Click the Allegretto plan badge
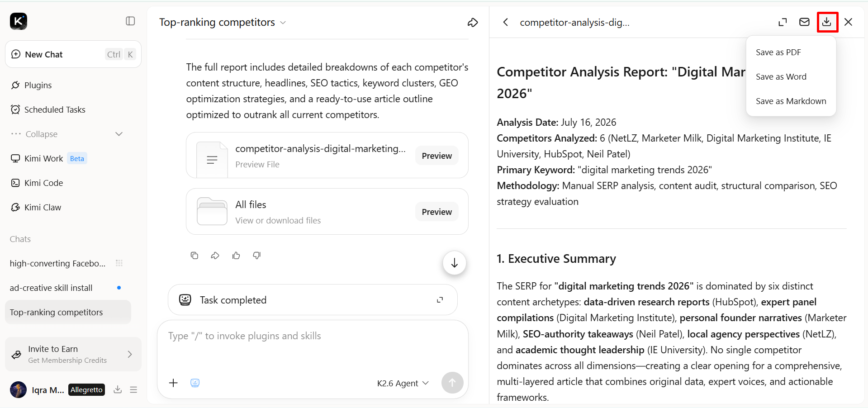868x408 pixels. (x=87, y=389)
